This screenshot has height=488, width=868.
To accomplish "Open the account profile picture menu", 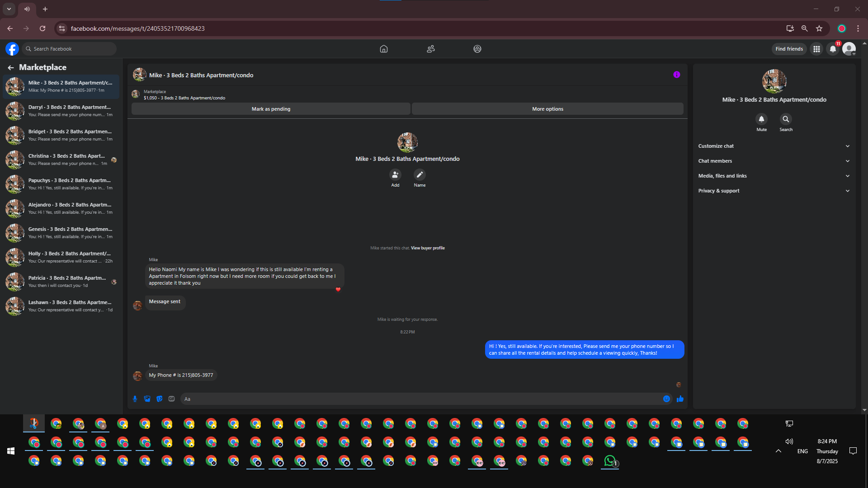I will [x=849, y=49].
